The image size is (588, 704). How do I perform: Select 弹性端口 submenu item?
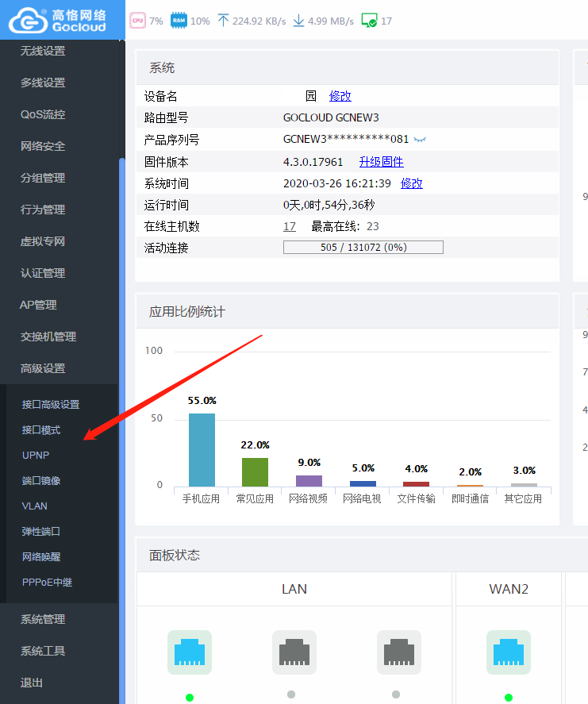(x=40, y=532)
